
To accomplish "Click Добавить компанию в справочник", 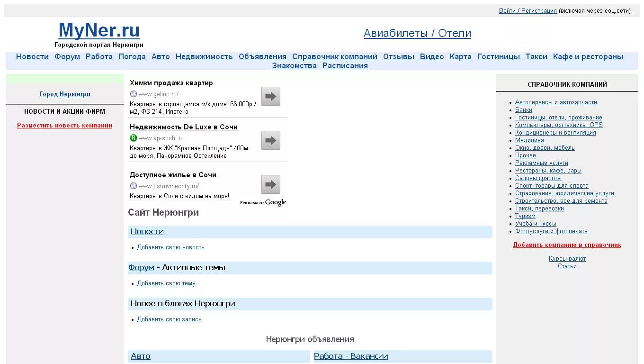I will pos(567,245).
